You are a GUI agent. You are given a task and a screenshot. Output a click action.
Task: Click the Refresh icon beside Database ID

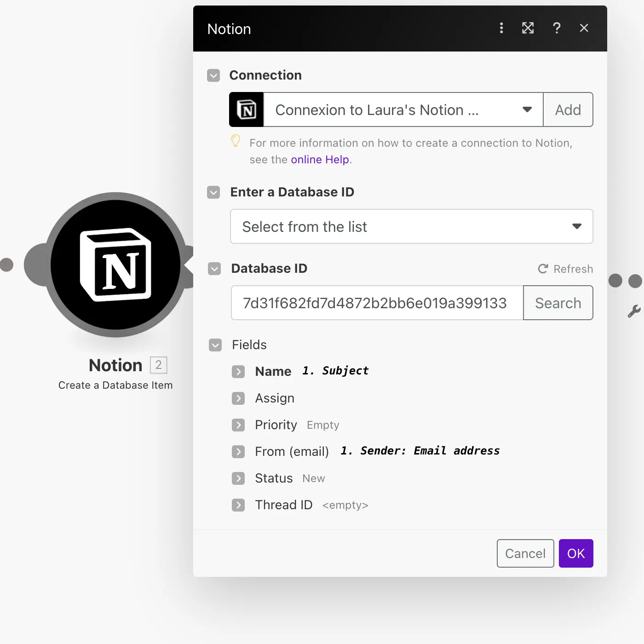[543, 269]
